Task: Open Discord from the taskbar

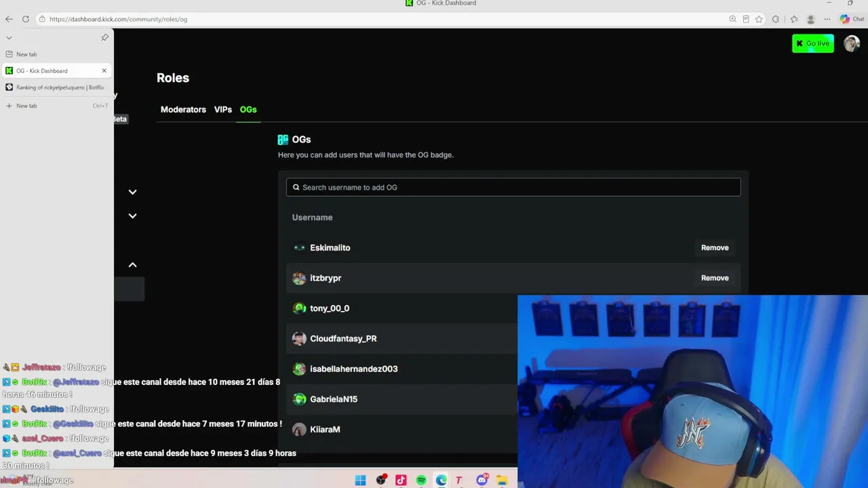Action: 482,481
